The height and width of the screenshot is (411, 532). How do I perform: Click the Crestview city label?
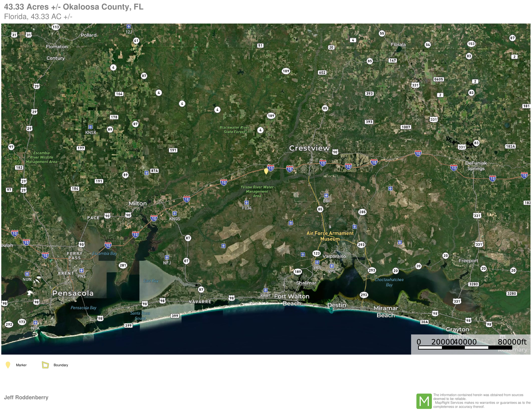[309, 148]
